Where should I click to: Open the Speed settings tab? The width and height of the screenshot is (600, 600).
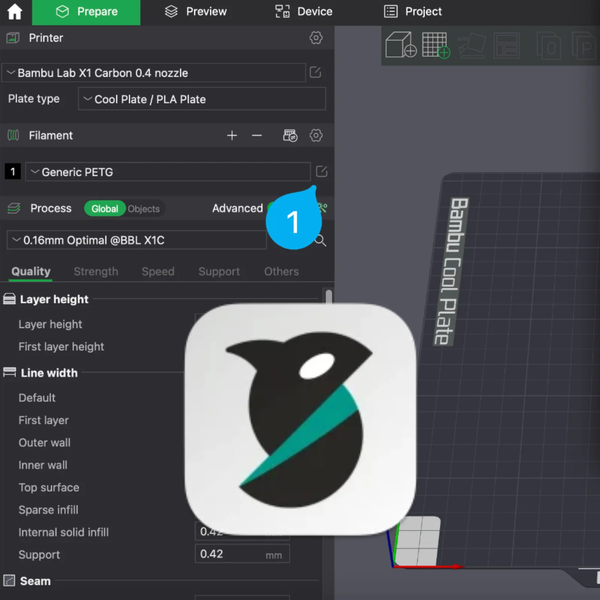[158, 272]
